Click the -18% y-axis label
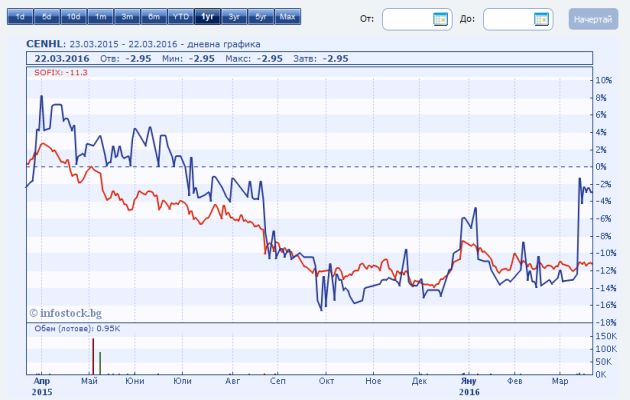Screen dimensions: 630x400 605,322
